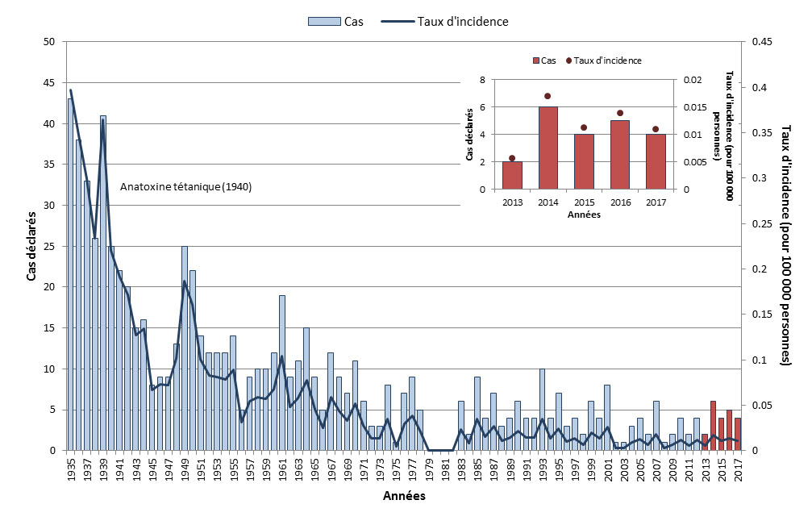Image resolution: width=812 pixels, height=525 pixels.
Task: Click the 2015 label in inset chart axis
Action: pos(584,202)
